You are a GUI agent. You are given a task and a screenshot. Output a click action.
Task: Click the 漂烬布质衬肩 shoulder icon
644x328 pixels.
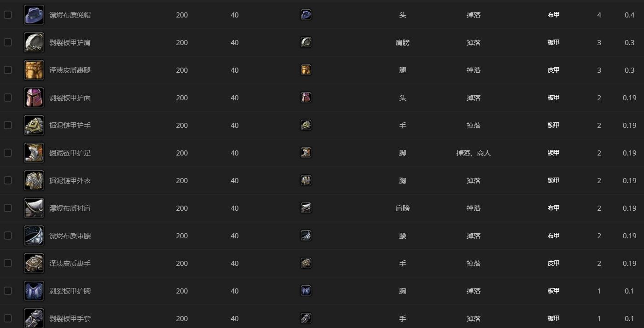(34, 208)
